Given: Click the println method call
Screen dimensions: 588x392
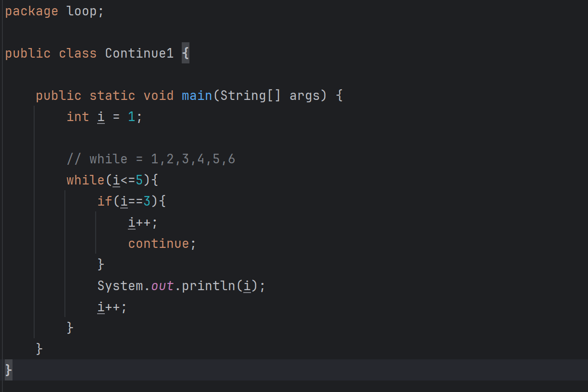Looking at the screenshot, I should click(x=209, y=286).
